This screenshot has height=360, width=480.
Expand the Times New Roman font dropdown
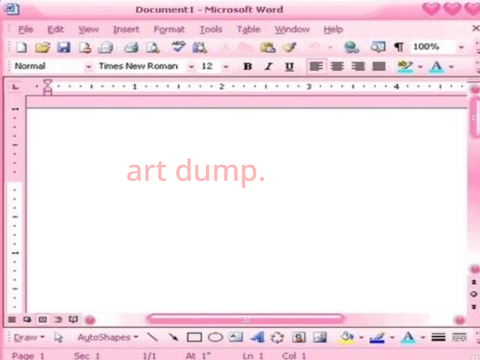coord(191,67)
